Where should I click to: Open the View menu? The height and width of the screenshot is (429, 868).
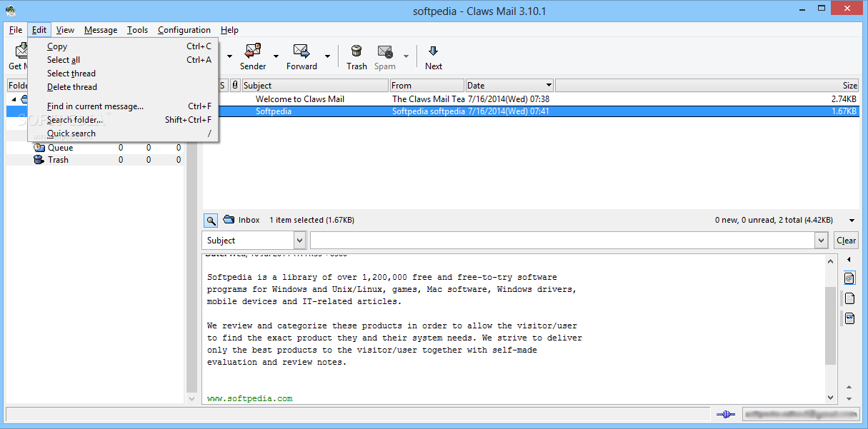(x=65, y=30)
